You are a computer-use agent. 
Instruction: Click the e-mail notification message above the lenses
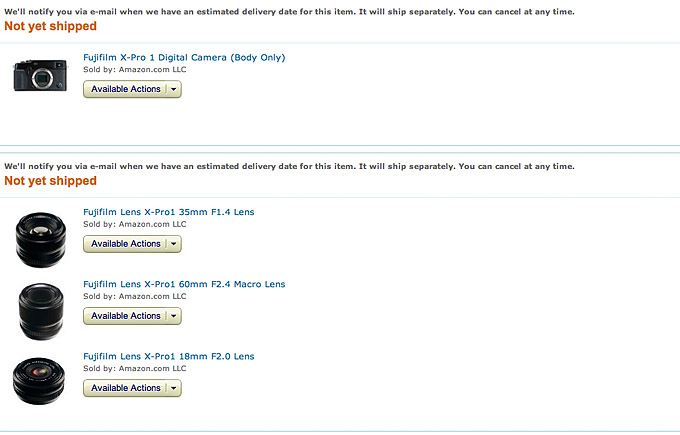[289, 166]
